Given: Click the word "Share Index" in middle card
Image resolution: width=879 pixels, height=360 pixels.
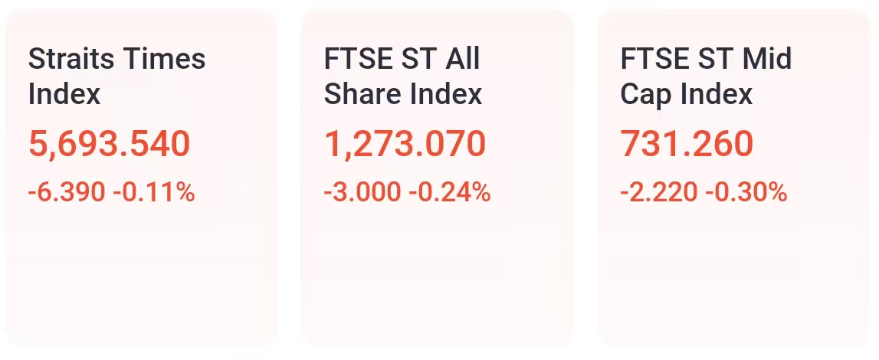Looking at the screenshot, I should coord(403,94).
